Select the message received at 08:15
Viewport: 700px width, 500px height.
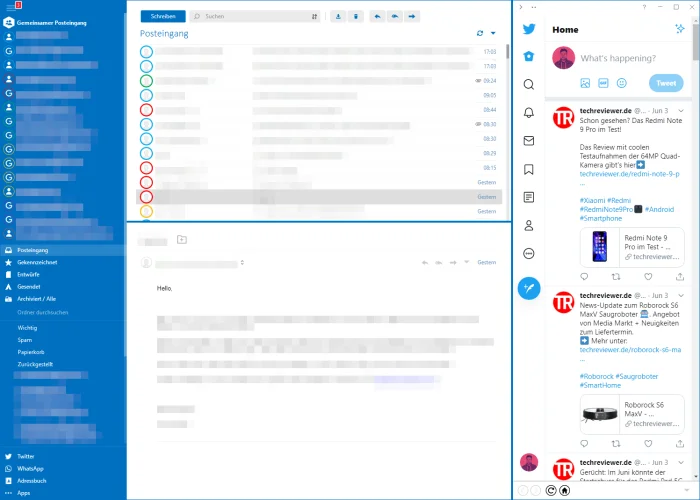coord(319,168)
